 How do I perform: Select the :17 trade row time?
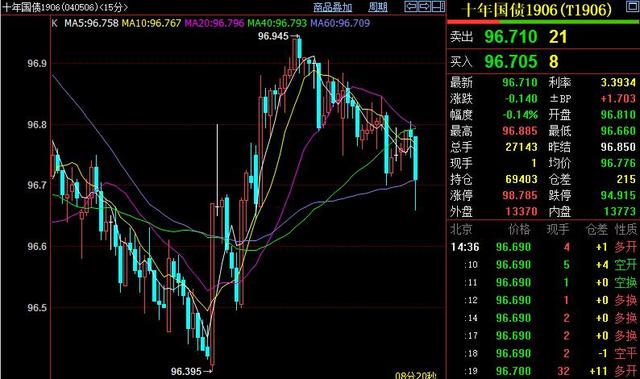471,336
